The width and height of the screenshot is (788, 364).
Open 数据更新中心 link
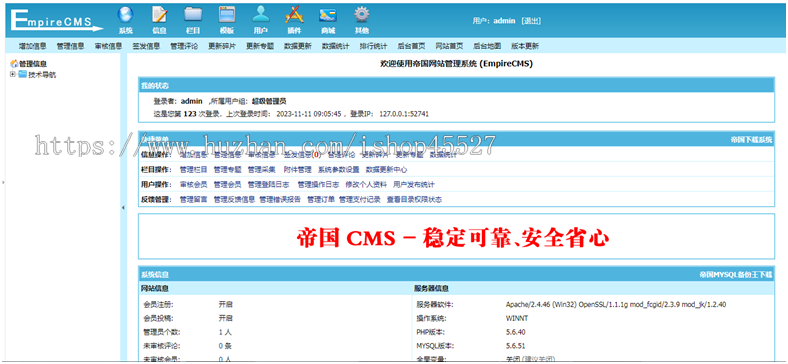coord(386,170)
